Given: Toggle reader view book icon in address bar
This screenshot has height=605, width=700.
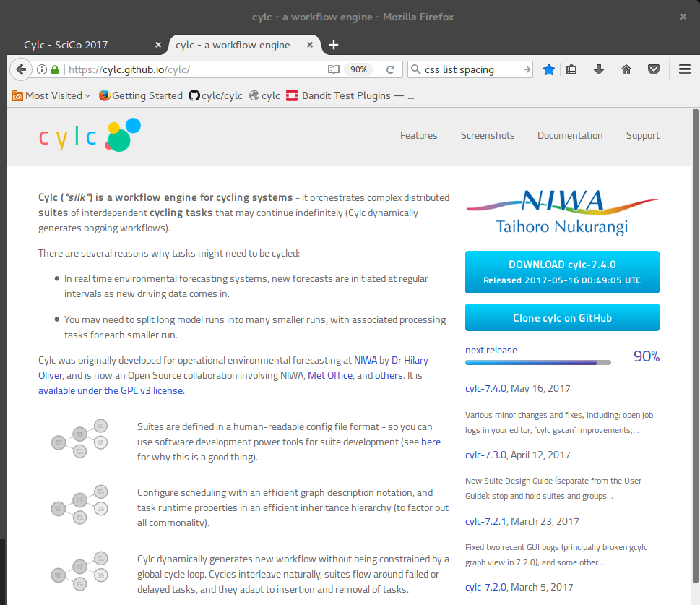Looking at the screenshot, I should click(x=334, y=69).
